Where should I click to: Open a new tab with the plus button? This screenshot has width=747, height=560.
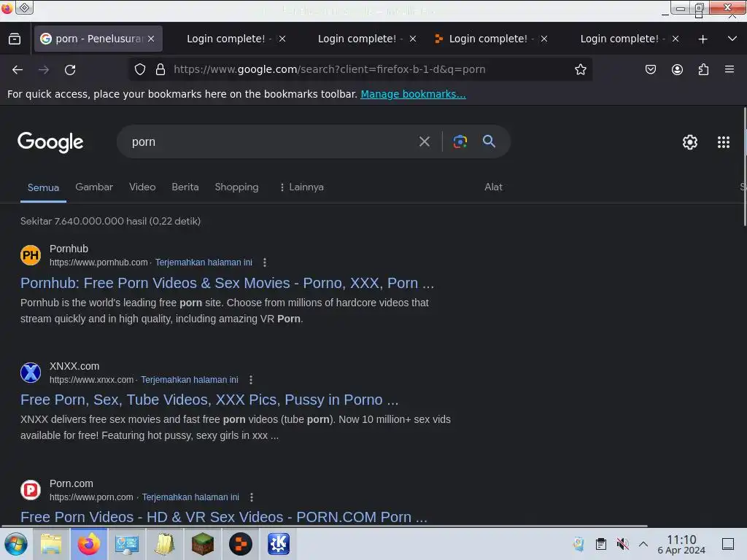pos(703,39)
